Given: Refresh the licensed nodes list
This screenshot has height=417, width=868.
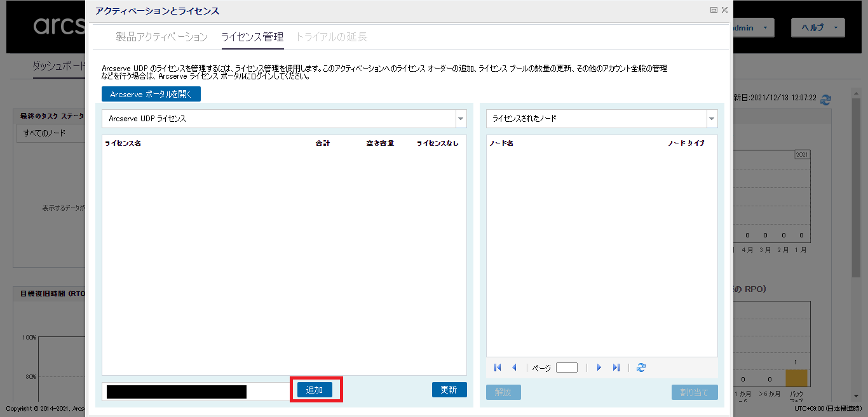Looking at the screenshot, I should click(x=641, y=367).
